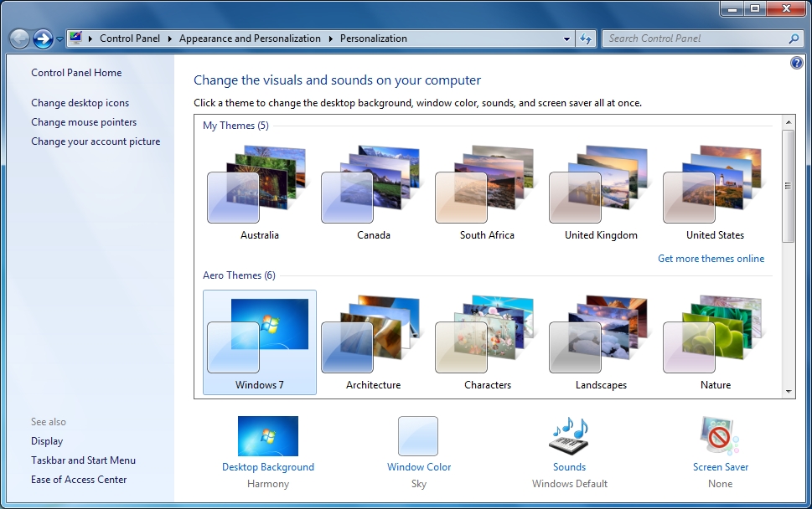Screen dimensions: 812x509
Task: Refresh the page with the refresh icon
Action: coord(586,39)
